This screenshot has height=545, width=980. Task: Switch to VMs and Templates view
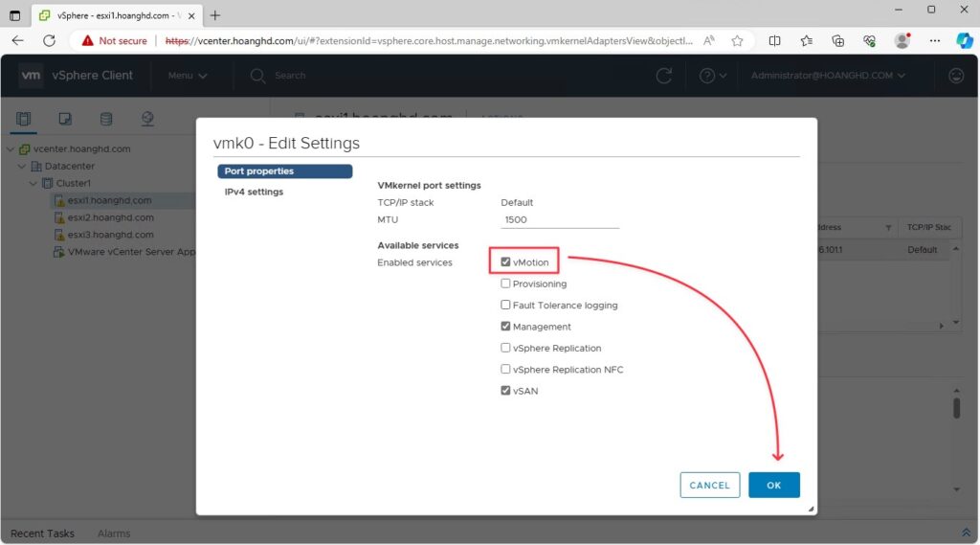tap(65, 118)
